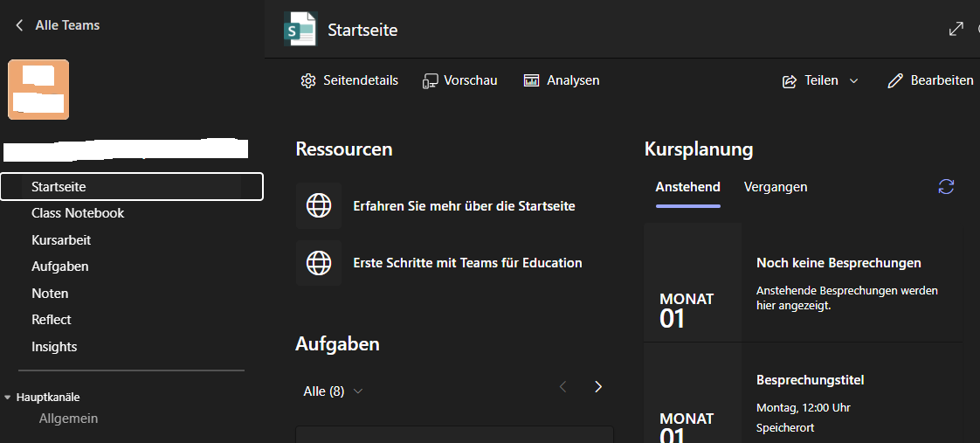
Task: Open Seitendetails gear icon
Action: [x=308, y=80]
